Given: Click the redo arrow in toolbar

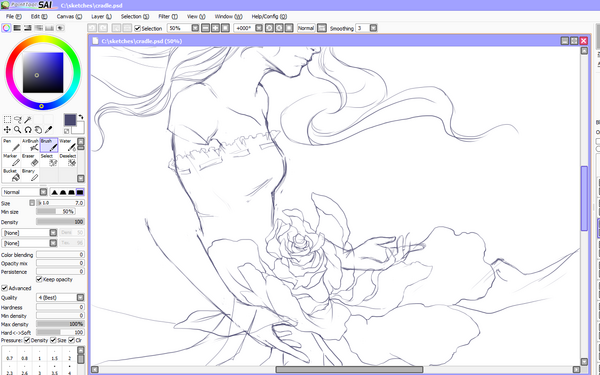Looking at the screenshot, I should click(x=103, y=28).
